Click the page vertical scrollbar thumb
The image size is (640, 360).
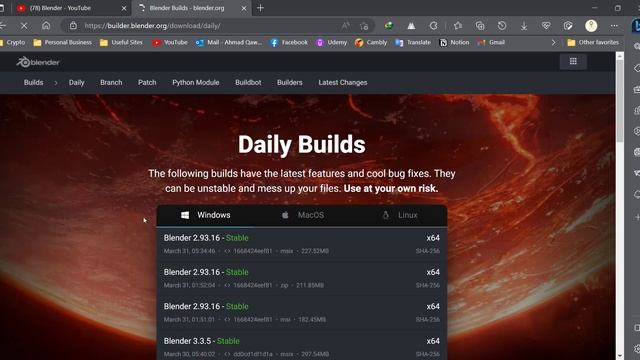pyautogui.click(x=620, y=100)
